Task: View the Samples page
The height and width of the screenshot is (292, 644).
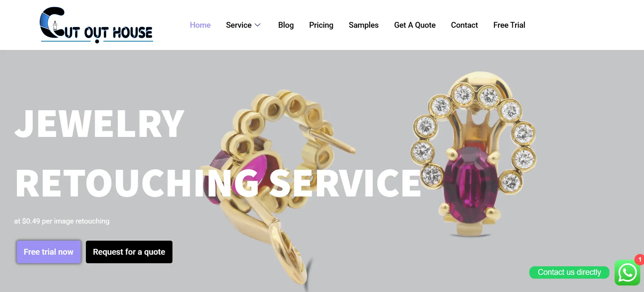Action: [x=363, y=25]
